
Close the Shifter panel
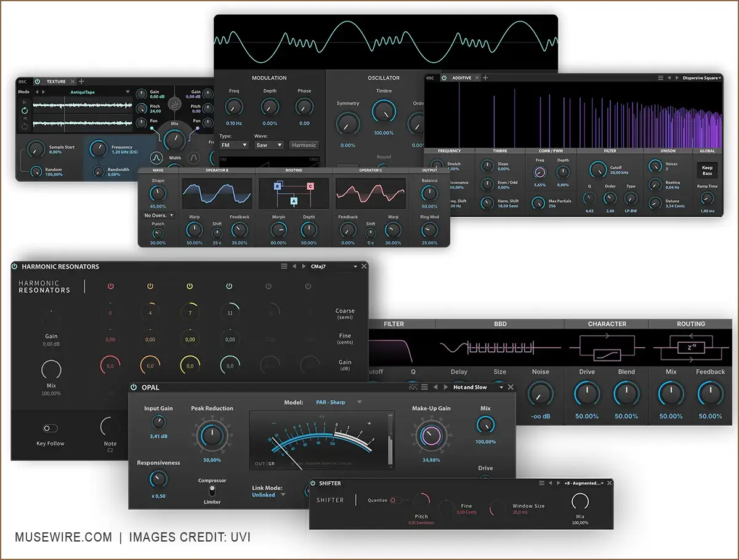pos(609,483)
